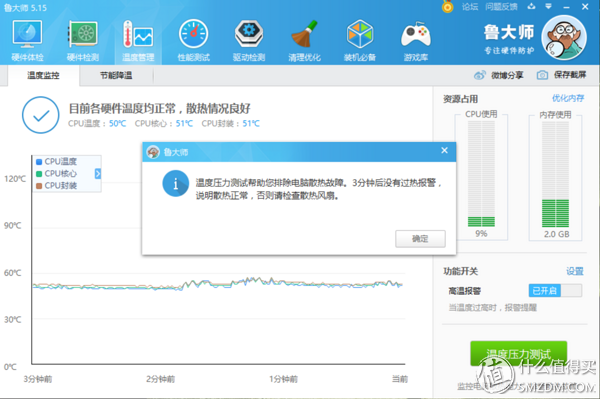Click the 鲁大师 mascot avatar
600x399 pixels.
[x=564, y=37]
